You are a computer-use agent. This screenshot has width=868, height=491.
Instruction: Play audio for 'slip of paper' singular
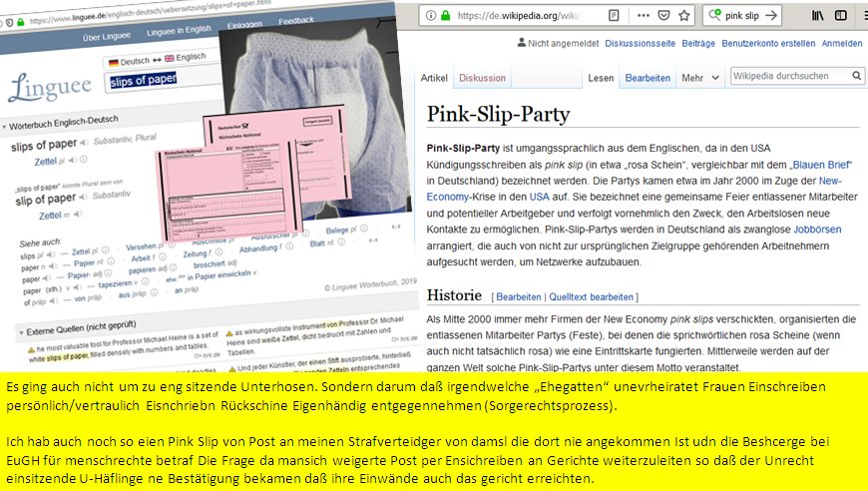point(83,197)
